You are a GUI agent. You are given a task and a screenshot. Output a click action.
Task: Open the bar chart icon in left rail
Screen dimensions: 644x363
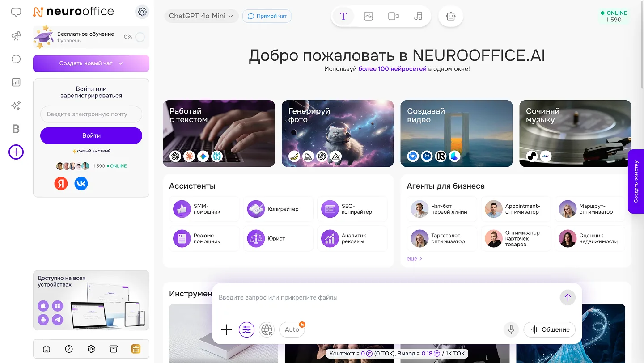click(16, 82)
